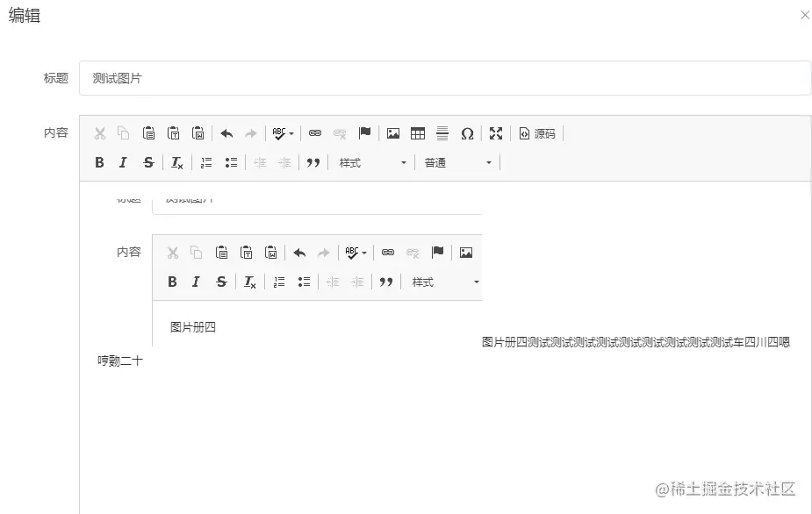Insert a horizontal line from the toolbar
The width and height of the screenshot is (812, 514).
coord(442,133)
